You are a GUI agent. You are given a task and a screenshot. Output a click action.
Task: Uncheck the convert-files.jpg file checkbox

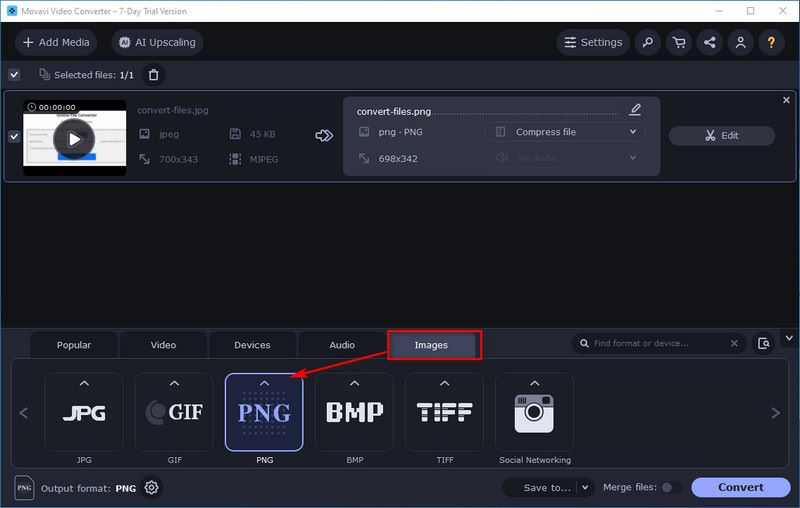click(14, 136)
